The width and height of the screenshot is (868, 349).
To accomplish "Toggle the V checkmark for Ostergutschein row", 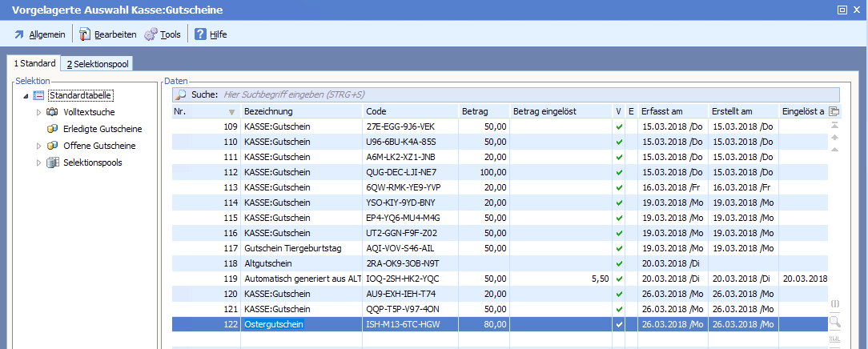I will [x=619, y=324].
